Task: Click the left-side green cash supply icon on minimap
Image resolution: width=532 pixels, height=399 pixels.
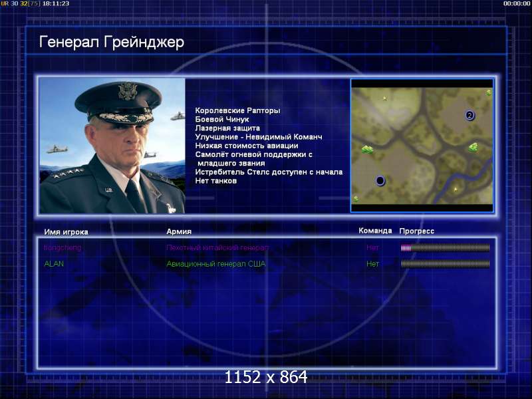Action: [x=367, y=149]
